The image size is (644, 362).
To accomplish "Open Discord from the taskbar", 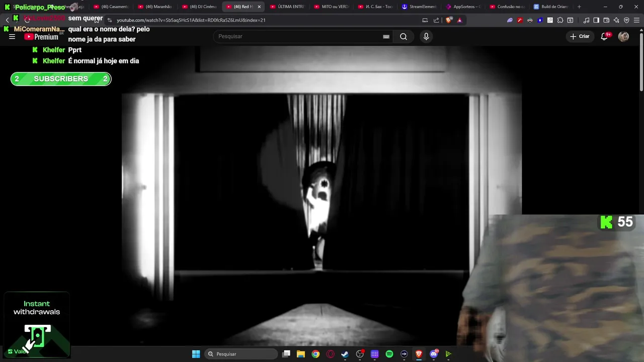I will (x=434, y=354).
